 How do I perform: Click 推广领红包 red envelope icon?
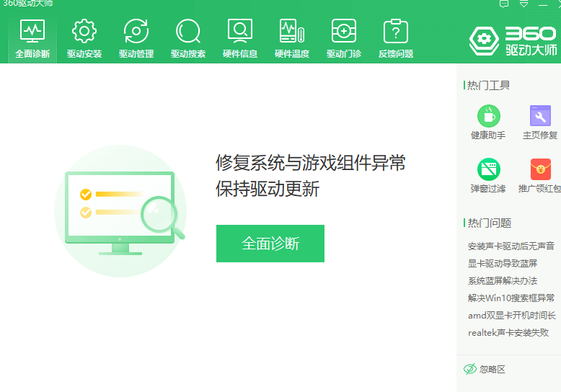coord(540,175)
